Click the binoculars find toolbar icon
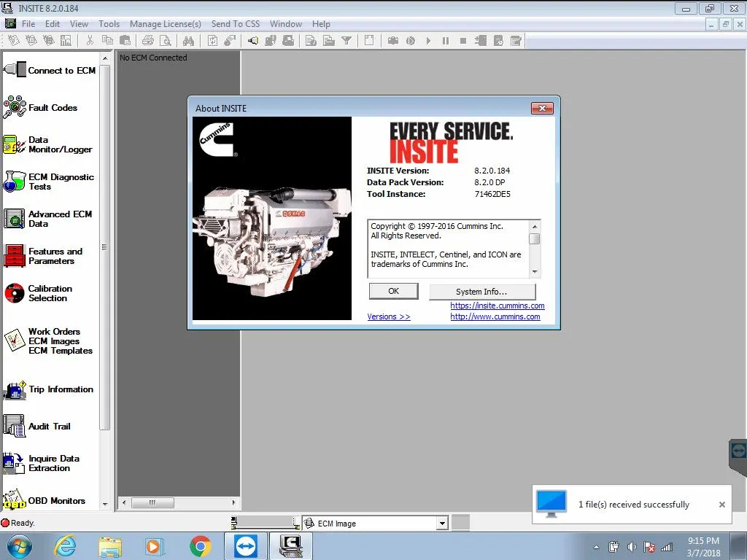 click(189, 41)
